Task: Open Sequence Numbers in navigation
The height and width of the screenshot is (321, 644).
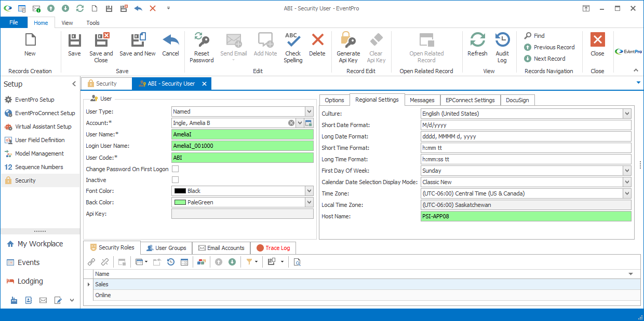Action: (x=39, y=167)
